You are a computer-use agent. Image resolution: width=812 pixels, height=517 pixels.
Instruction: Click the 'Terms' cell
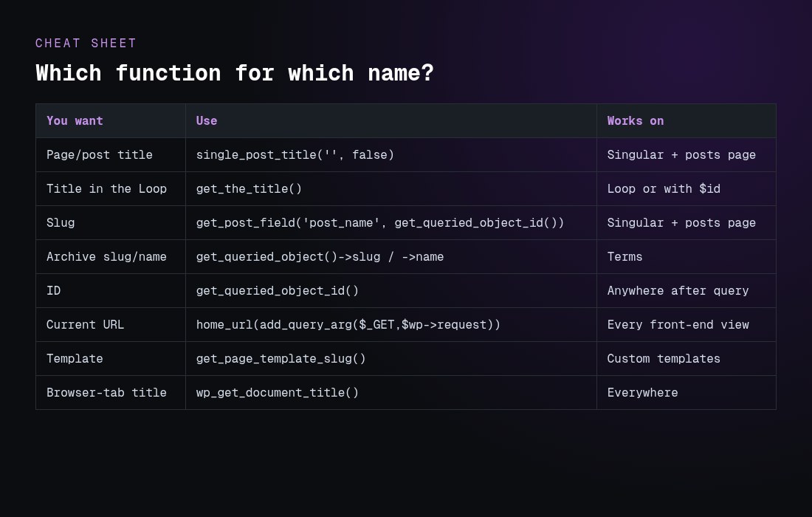687,256
